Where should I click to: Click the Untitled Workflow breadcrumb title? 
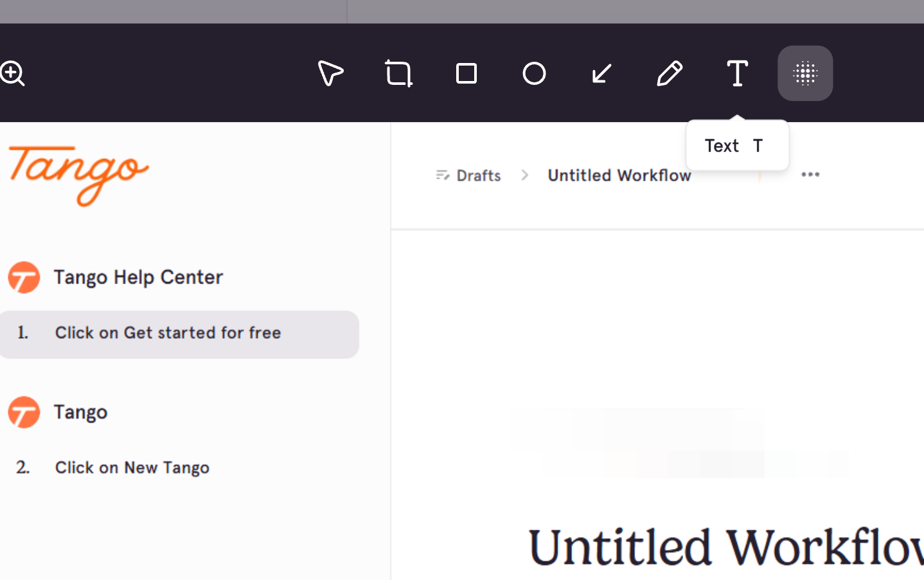pyautogui.click(x=619, y=176)
